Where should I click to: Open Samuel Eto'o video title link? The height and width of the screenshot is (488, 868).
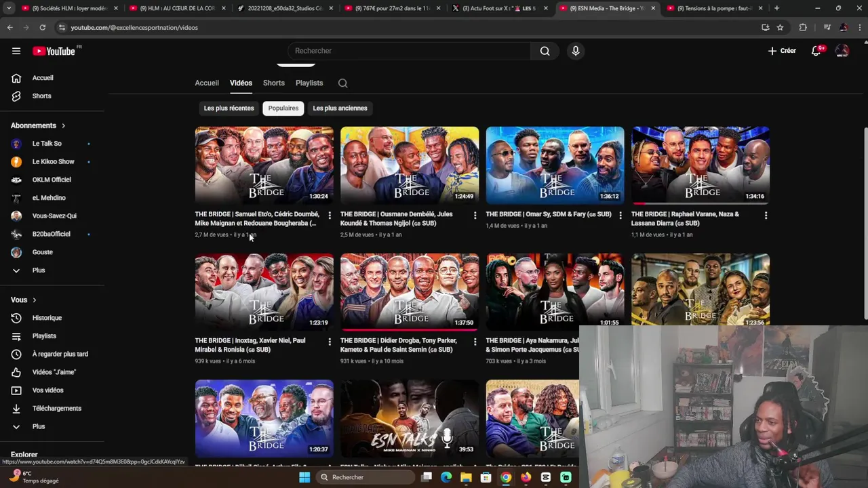click(257, 218)
